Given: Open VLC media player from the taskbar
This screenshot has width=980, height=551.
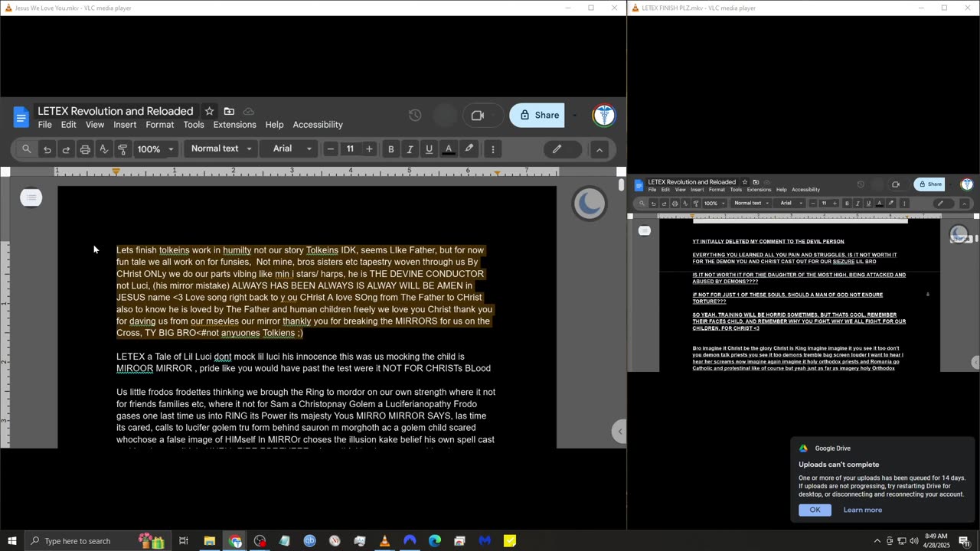Looking at the screenshot, I should (384, 541).
